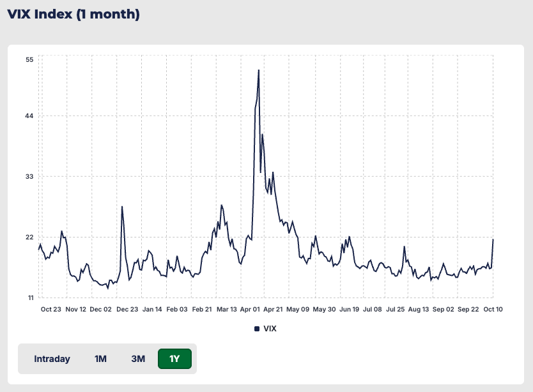Select the active 1Y range button
Screen dimensions: 533x392
[174, 359]
